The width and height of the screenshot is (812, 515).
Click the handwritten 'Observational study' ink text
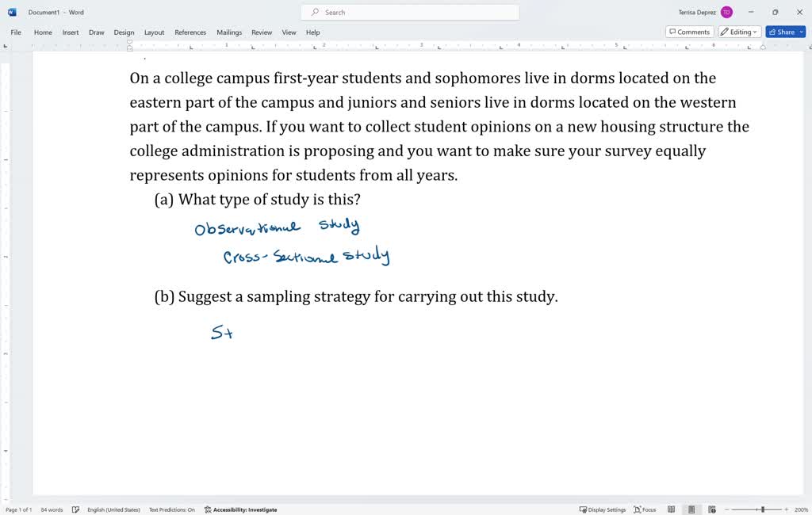click(x=276, y=228)
